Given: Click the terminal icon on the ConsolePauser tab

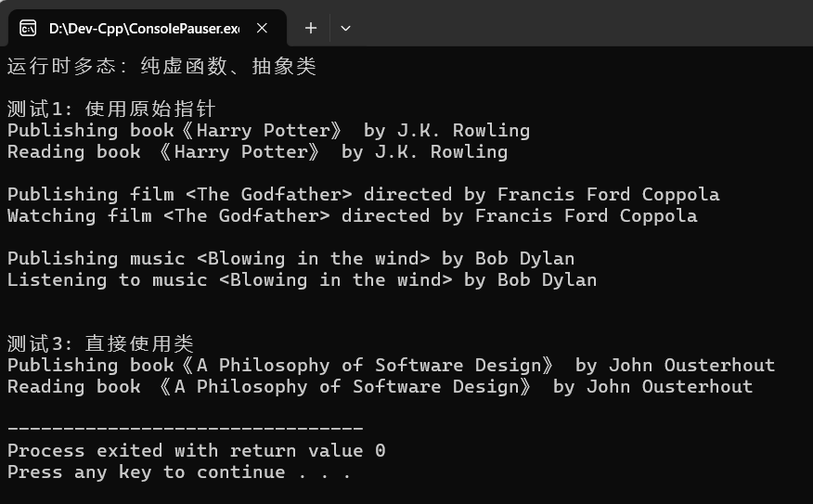Looking at the screenshot, I should coord(28,28).
